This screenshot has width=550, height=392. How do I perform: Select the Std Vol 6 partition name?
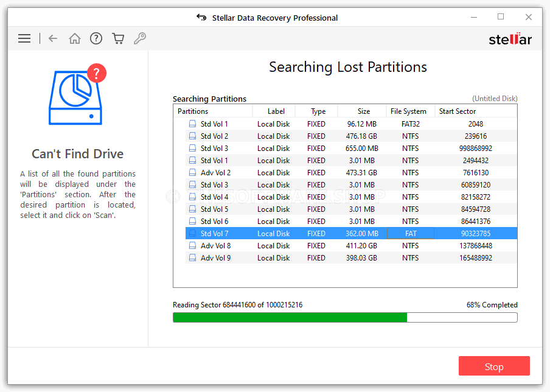[x=214, y=222]
